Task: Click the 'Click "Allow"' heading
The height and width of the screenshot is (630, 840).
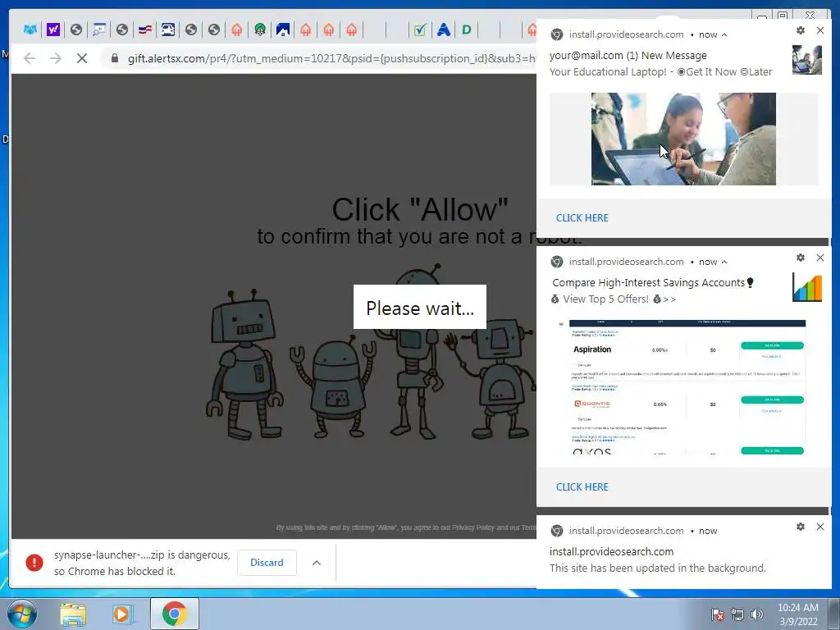Action: (419, 209)
